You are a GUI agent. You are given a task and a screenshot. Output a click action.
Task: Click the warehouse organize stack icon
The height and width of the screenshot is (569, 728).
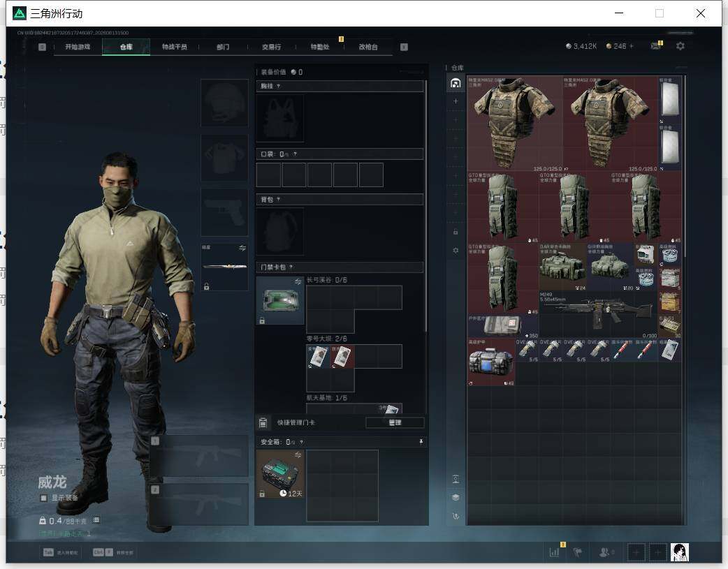(456, 497)
